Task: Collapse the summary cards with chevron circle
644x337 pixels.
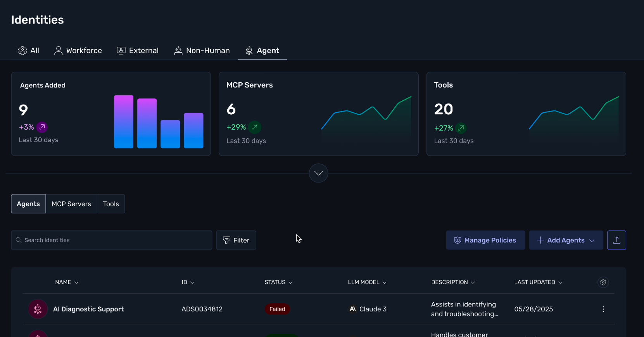Action: (x=318, y=173)
